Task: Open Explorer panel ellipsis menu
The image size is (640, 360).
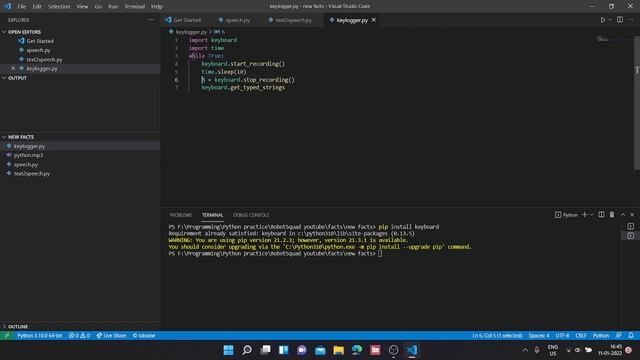Action: (x=151, y=20)
